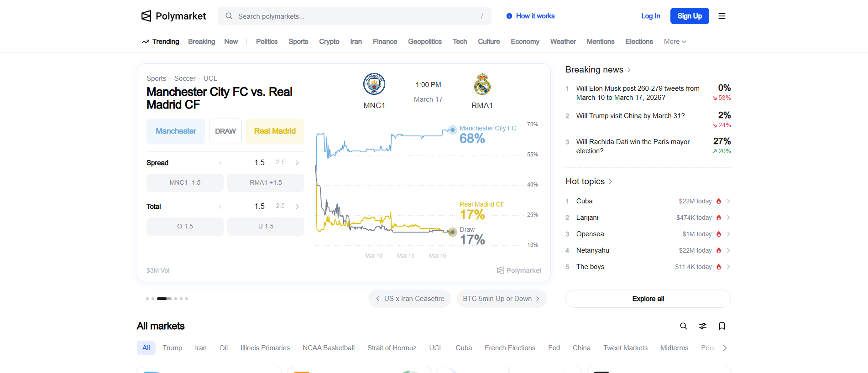
Task: Switch to the Sports category tab
Action: (x=298, y=41)
